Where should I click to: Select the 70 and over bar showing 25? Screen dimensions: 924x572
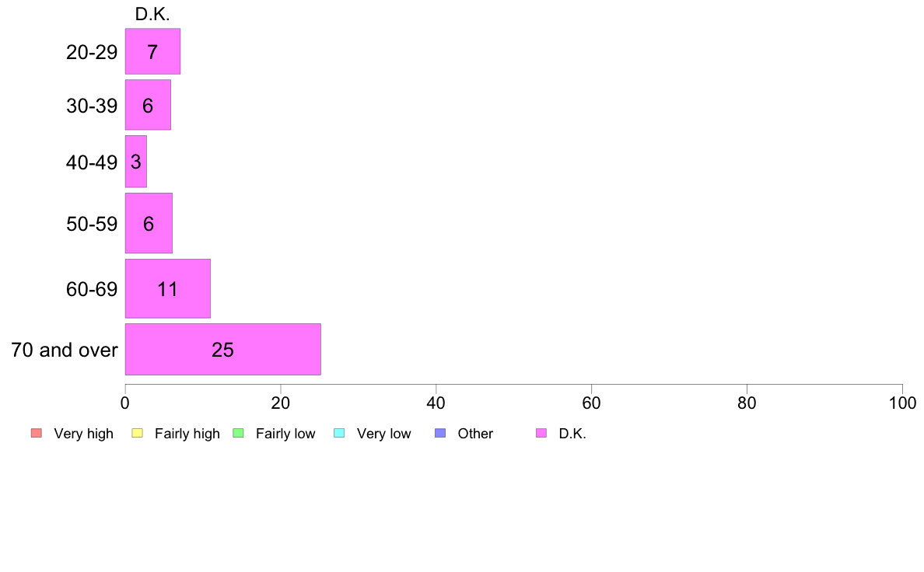[x=222, y=349]
